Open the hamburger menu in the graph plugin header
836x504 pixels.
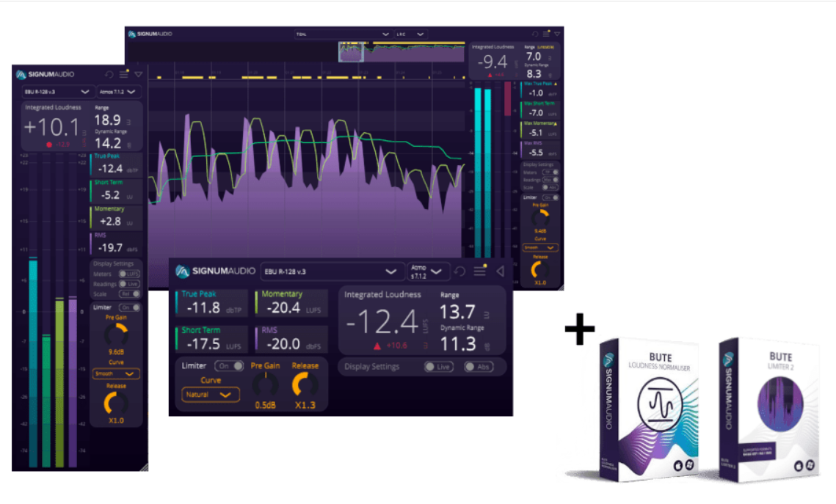(x=546, y=34)
